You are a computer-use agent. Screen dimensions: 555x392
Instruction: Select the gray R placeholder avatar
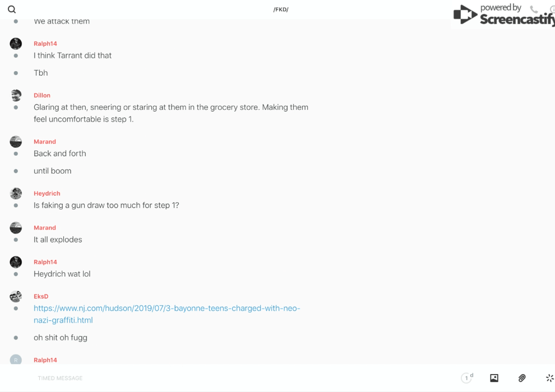point(16,360)
